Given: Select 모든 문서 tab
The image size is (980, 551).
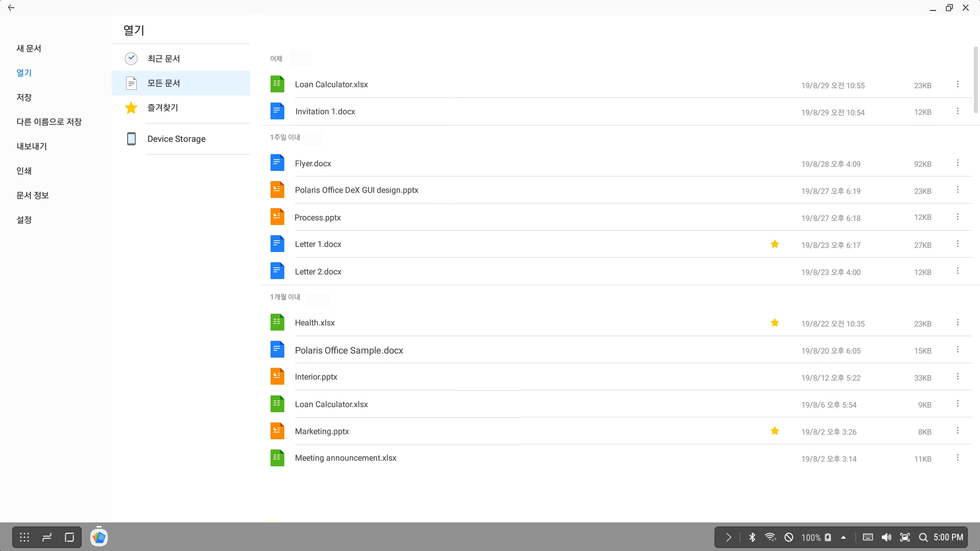Looking at the screenshot, I should [x=181, y=83].
